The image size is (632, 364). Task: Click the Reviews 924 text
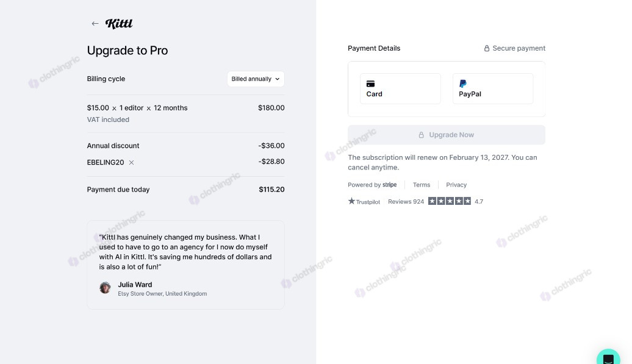tap(406, 201)
